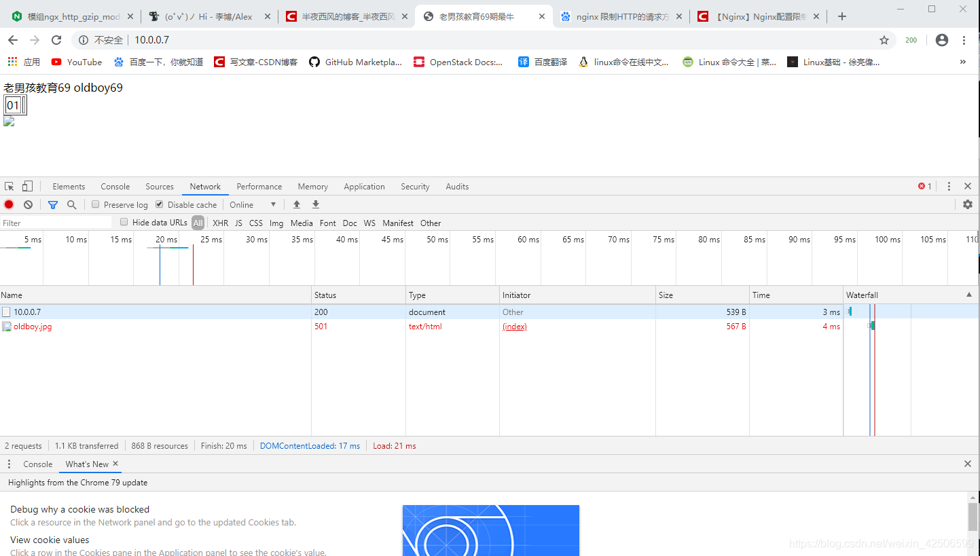Filter requests by Media

pos(302,223)
